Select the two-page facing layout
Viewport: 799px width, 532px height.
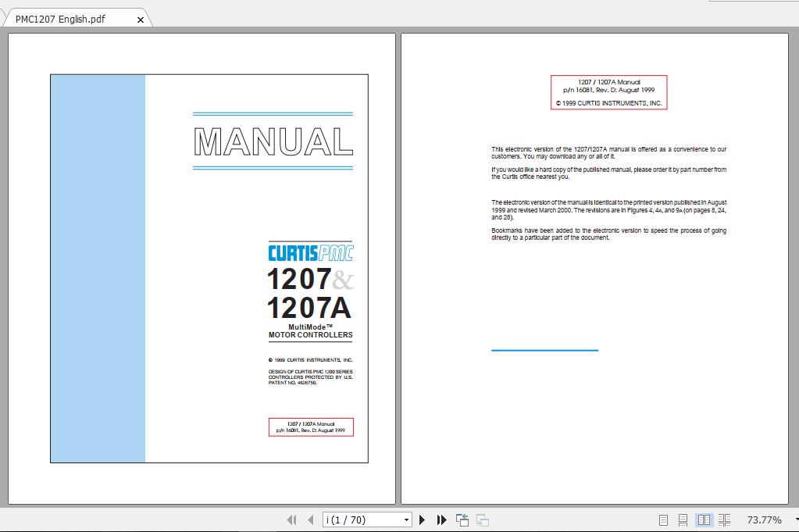pyautogui.click(x=704, y=520)
